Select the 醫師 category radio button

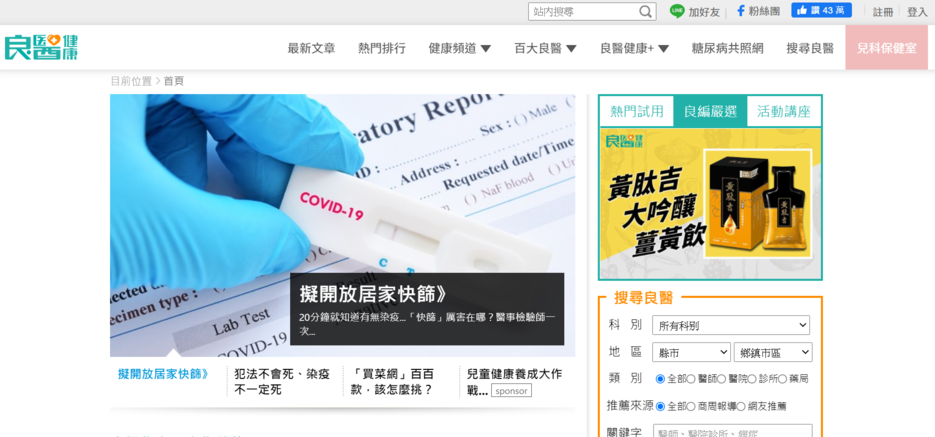click(691, 379)
